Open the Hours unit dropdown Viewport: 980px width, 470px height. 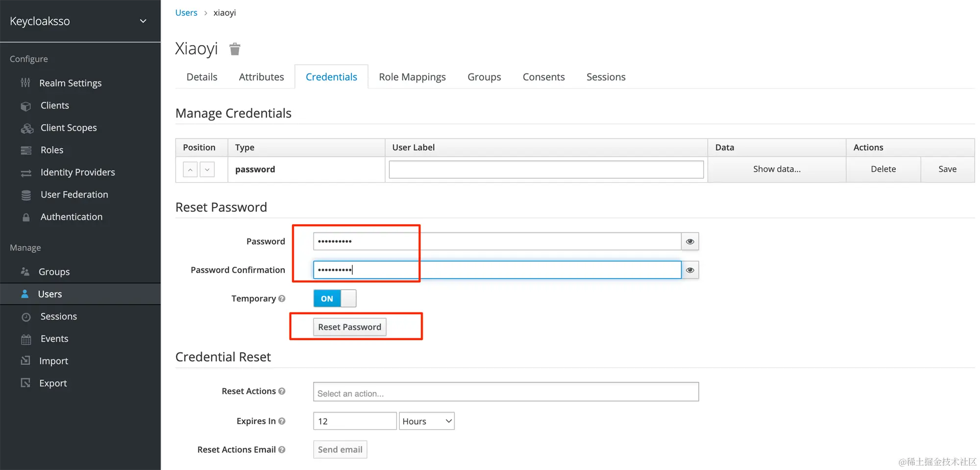pyautogui.click(x=427, y=421)
